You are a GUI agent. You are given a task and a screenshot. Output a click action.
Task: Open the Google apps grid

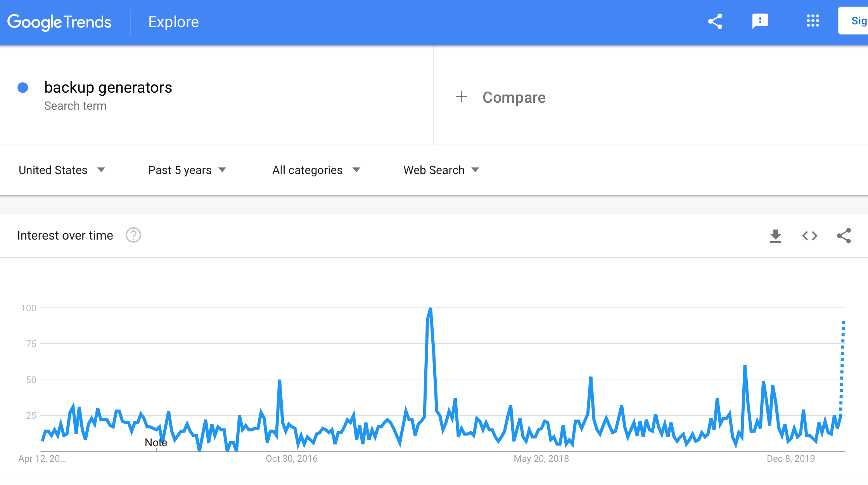[813, 21]
